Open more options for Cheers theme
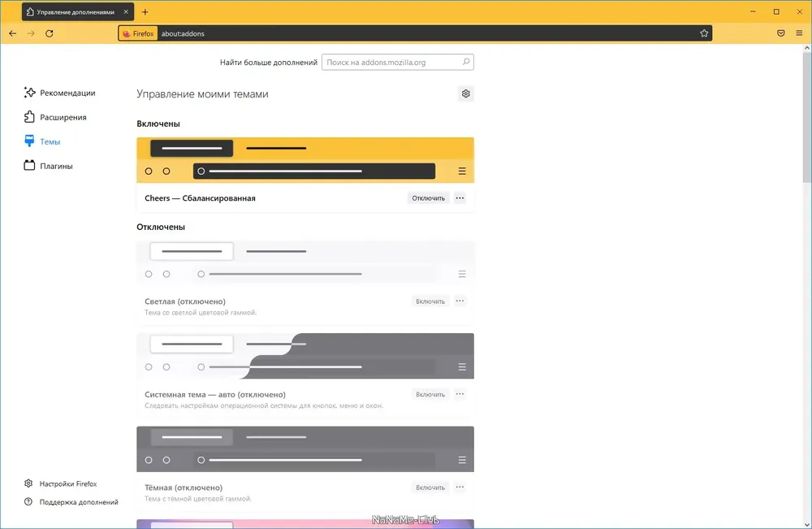Screen dimensions: 812x529 (x=460, y=198)
